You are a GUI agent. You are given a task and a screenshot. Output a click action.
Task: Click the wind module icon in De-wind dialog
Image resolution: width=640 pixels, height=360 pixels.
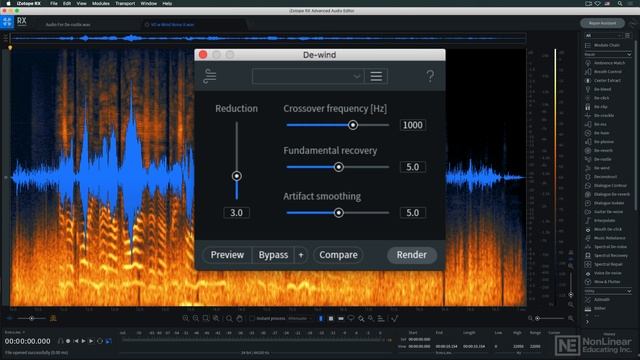tap(210, 76)
